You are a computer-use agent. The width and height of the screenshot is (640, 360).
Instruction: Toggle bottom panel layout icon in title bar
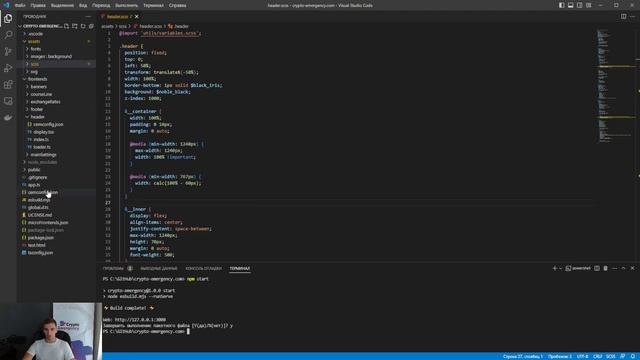tap(571, 5)
